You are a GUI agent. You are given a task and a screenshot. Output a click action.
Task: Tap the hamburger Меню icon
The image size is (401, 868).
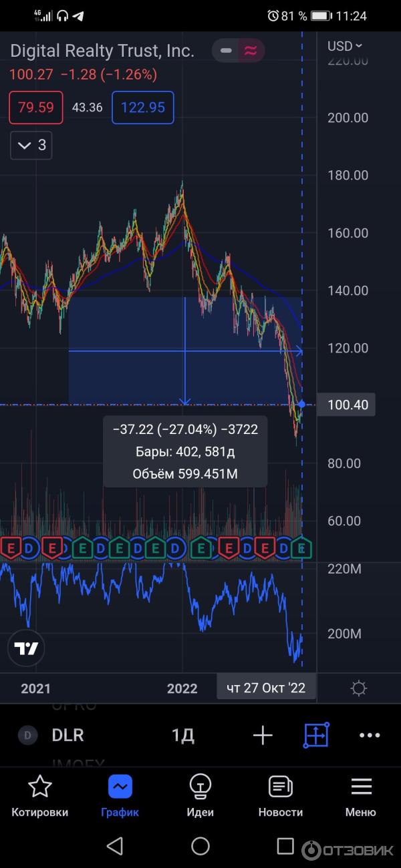click(361, 787)
